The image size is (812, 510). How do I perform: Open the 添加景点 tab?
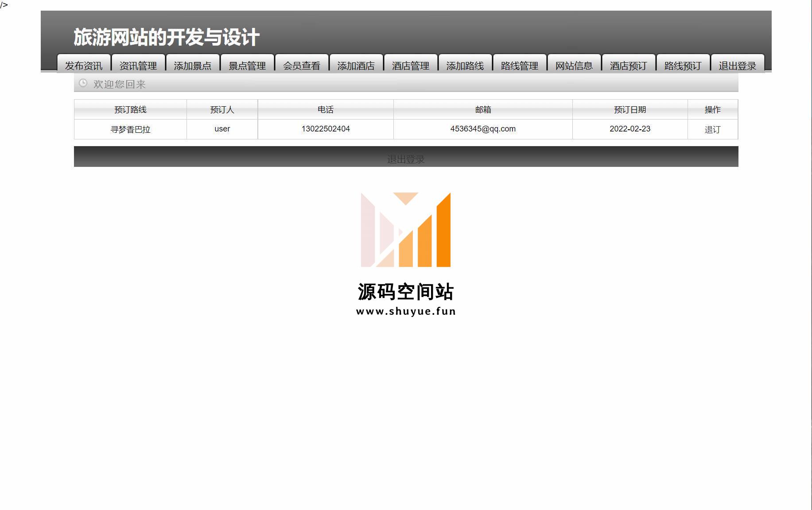tap(193, 65)
